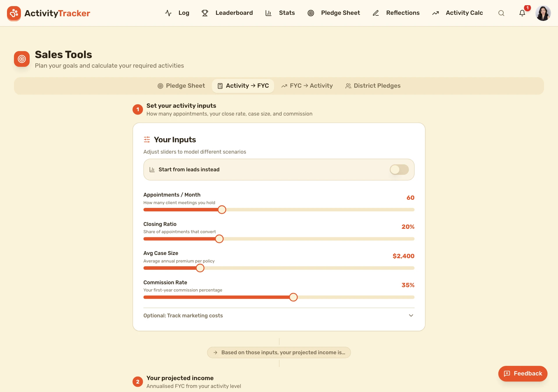Click the ActivityTracker brand name
Image resolution: width=558 pixels, height=392 pixels.
pyautogui.click(x=57, y=13)
